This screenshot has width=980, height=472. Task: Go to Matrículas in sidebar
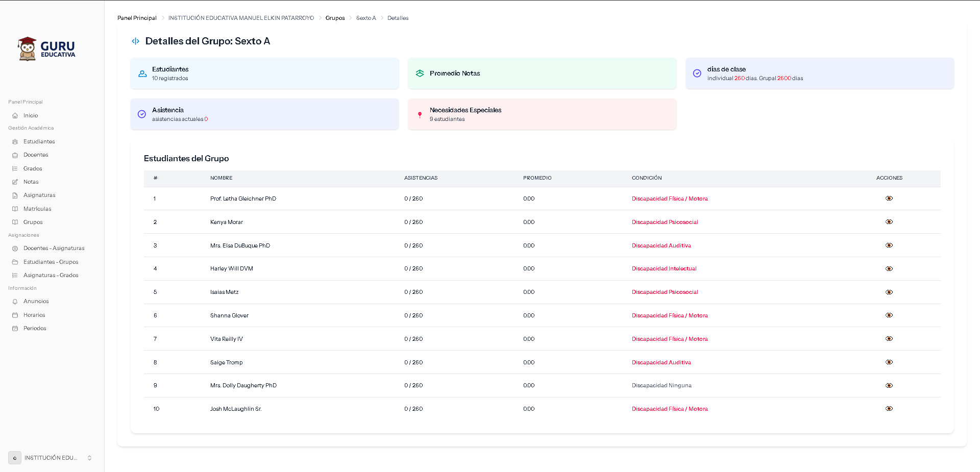(x=37, y=209)
